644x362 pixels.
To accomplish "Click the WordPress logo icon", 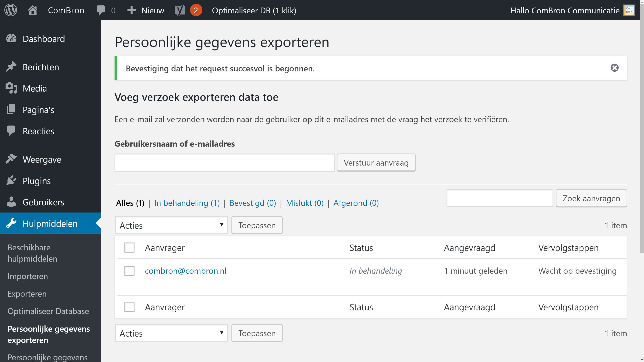I will [x=11, y=10].
